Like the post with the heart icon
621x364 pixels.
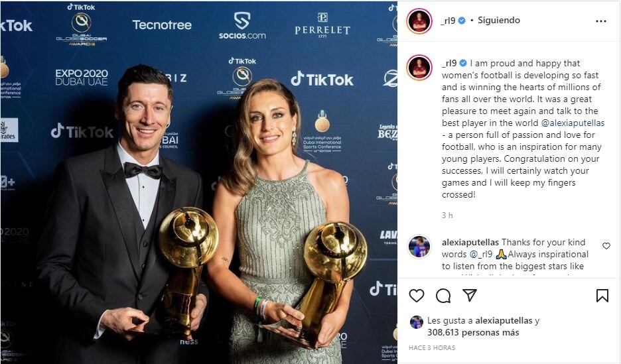pyautogui.click(x=416, y=296)
